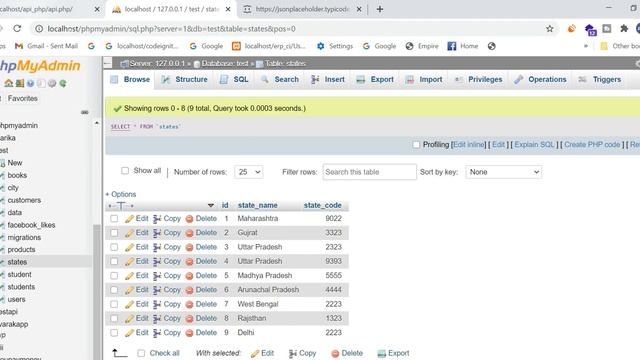Image resolution: width=640 pixels, height=360 pixels.
Task: Select the checkbox for Arunachal Pradesh row
Action: (114, 290)
